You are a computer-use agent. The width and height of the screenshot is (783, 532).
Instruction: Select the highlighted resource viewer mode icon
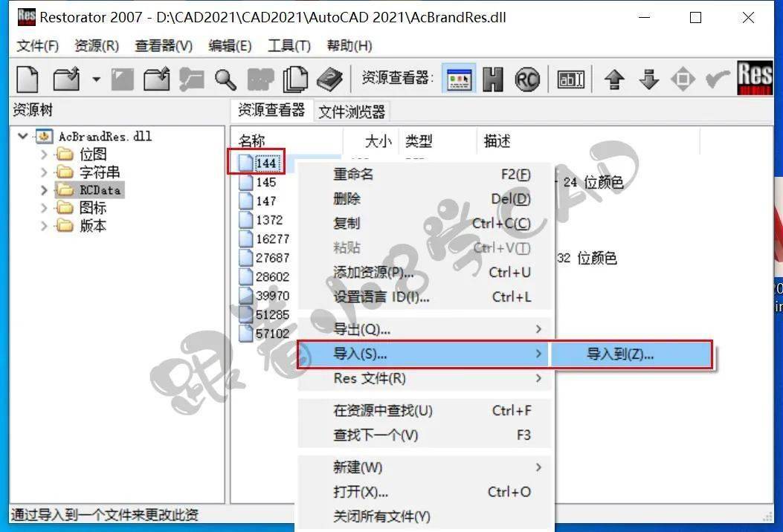click(460, 78)
